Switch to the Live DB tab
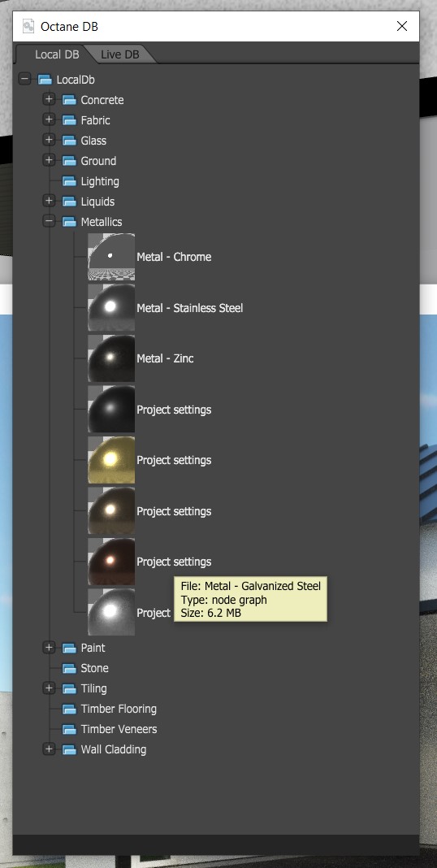The width and height of the screenshot is (437, 868). (120, 54)
